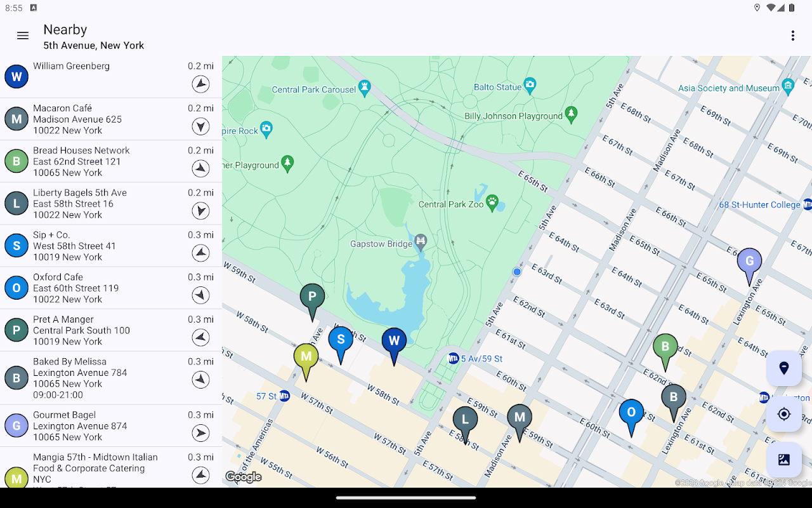This screenshot has width=812, height=508.
Task: Tap direction arrow for Pret A Manger
Action: pyautogui.click(x=200, y=337)
